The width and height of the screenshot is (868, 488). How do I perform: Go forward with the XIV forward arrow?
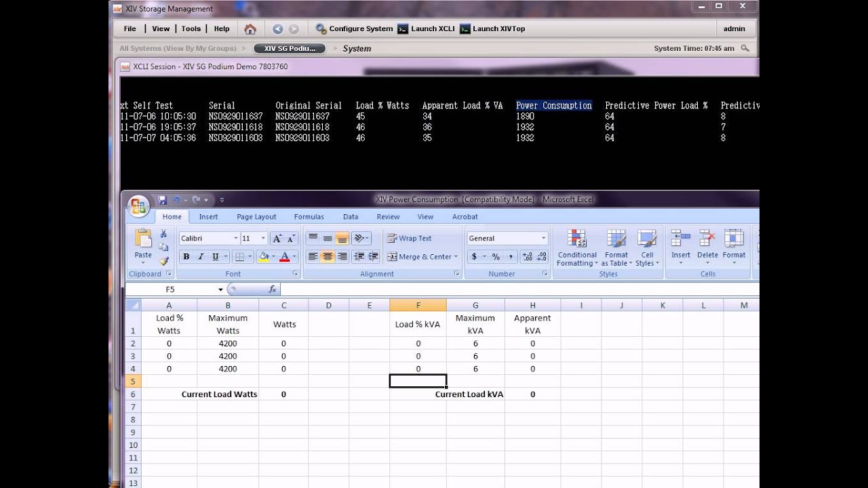[x=294, y=29]
